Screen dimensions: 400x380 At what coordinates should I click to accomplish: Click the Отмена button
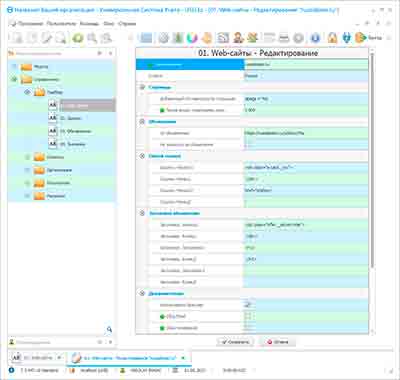coord(277,342)
